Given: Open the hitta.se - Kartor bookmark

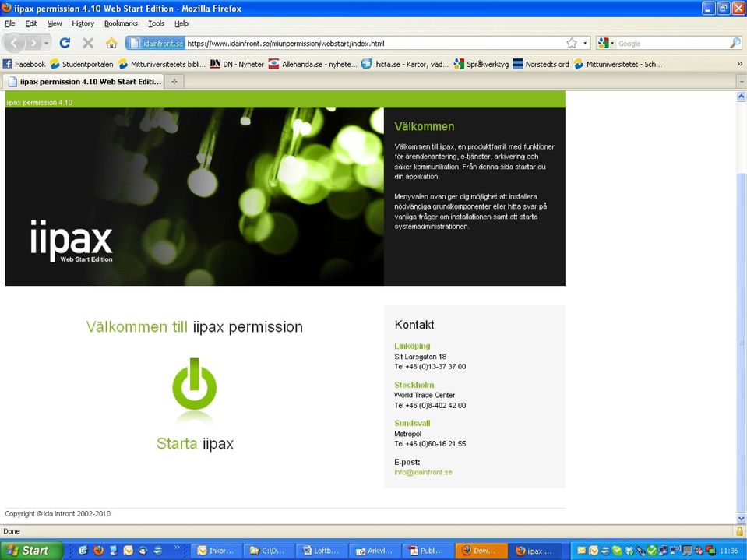Looking at the screenshot, I should (405, 64).
